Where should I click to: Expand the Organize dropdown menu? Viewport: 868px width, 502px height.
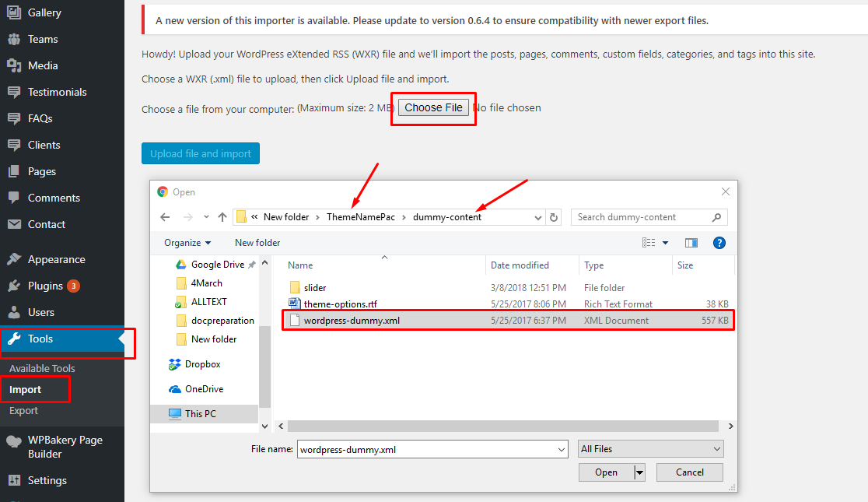coord(187,243)
